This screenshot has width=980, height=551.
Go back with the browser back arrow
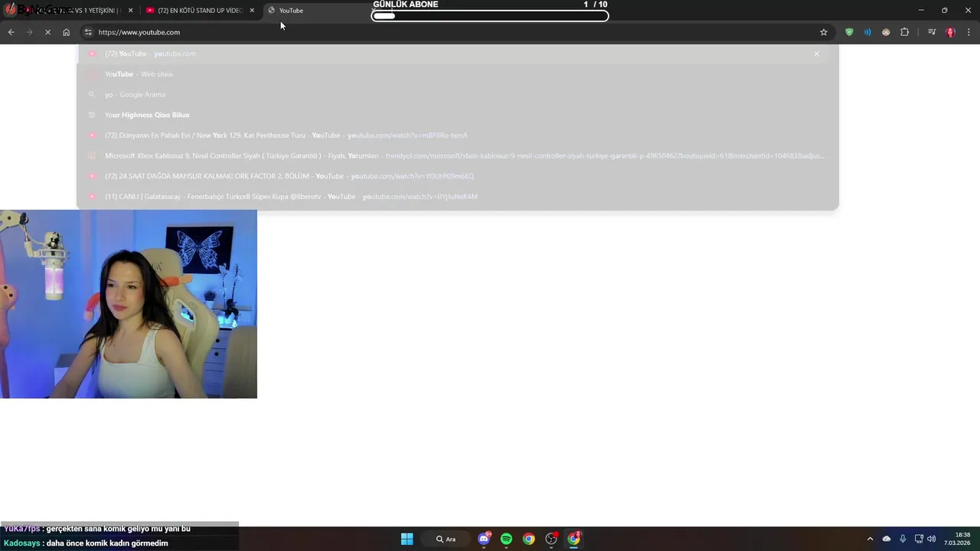[11, 32]
